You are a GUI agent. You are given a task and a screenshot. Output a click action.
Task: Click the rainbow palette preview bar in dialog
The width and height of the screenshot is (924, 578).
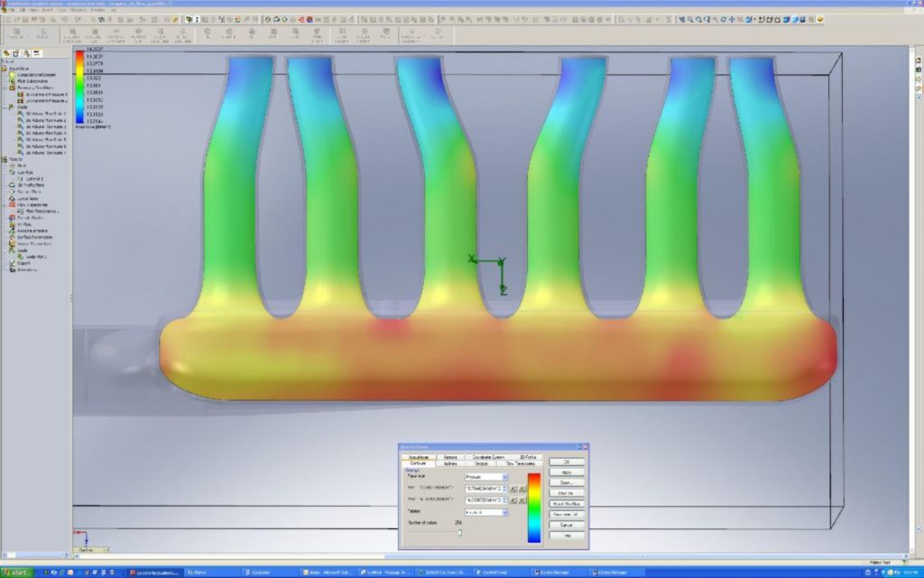534,507
